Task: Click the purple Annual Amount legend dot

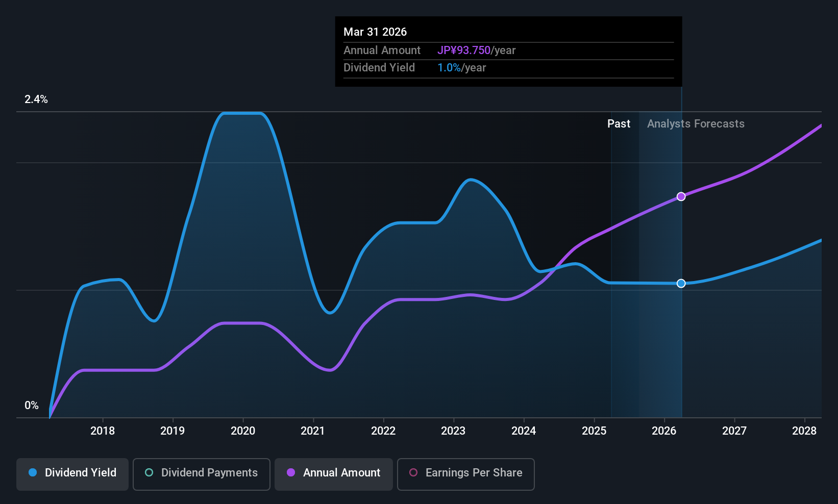Action: point(291,472)
